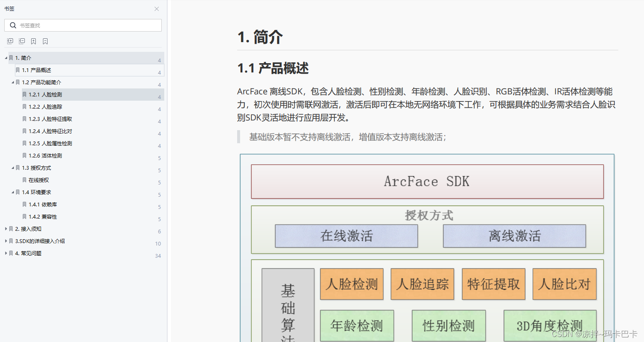Screen dimensions: 644x342
Task: Click the bookmark icon beside 在线授权
Action: point(24,180)
